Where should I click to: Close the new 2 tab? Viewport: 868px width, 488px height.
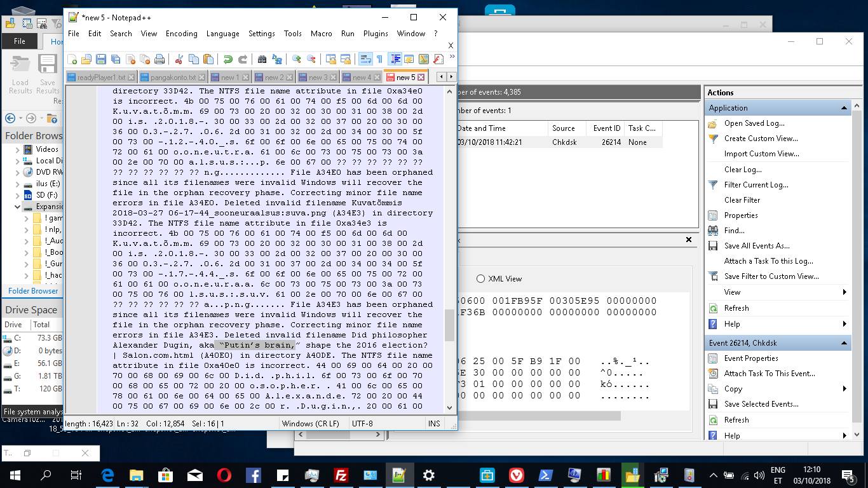tap(289, 78)
